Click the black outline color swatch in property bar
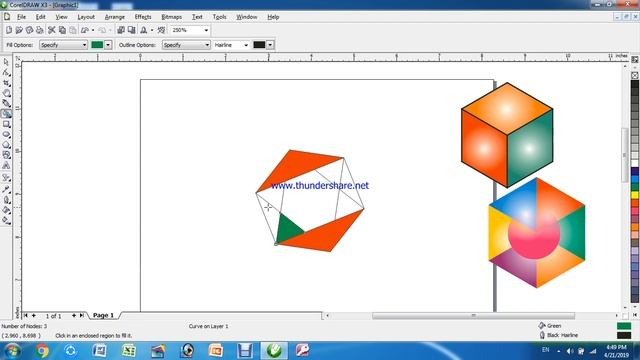The height and width of the screenshot is (360, 640). [259, 45]
